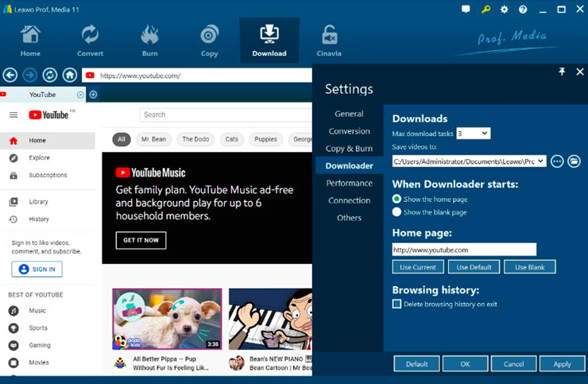Open the Copy module
Screen dimensions: 588x384
(209, 41)
